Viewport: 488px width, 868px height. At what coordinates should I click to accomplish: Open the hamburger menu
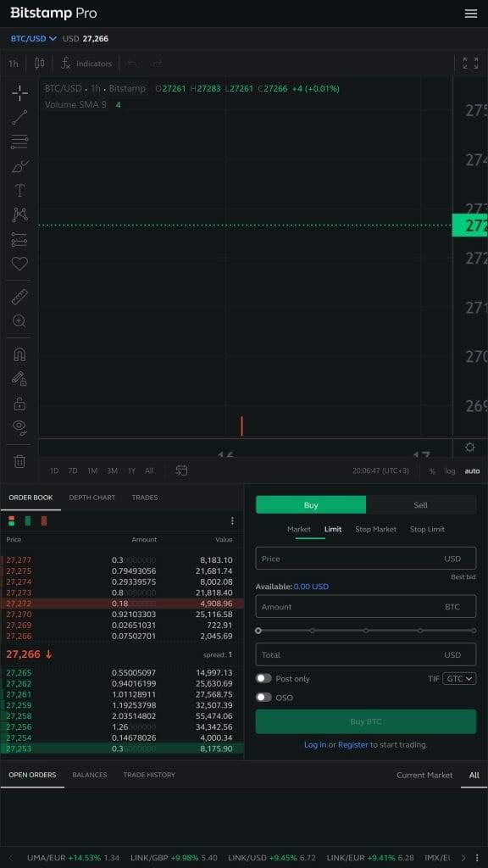[x=471, y=14]
